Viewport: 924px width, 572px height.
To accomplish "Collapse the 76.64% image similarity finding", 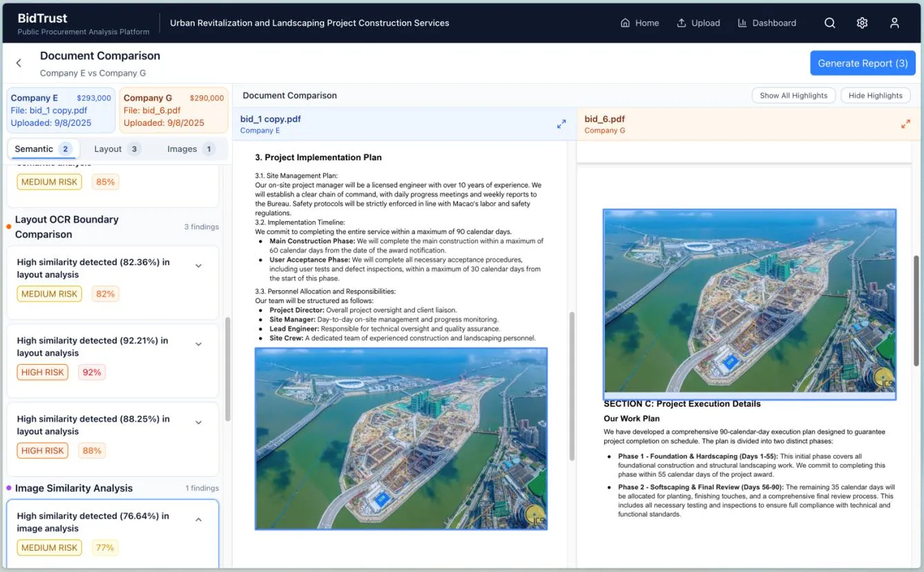I will click(199, 519).
